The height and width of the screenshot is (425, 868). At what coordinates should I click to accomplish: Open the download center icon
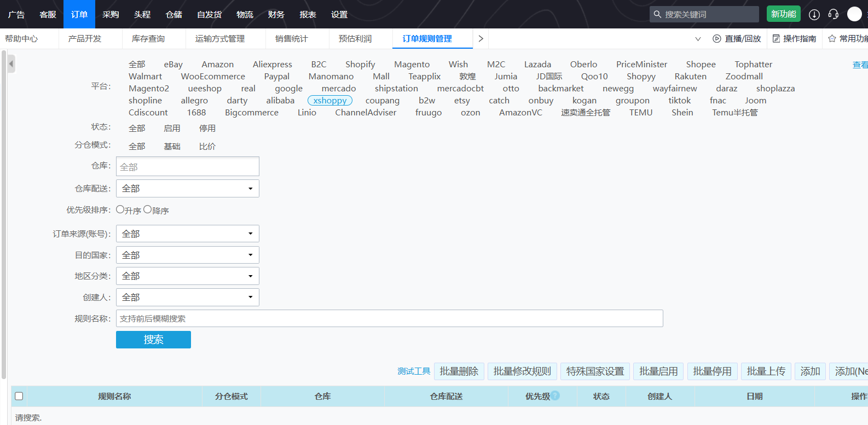(814, 14)
